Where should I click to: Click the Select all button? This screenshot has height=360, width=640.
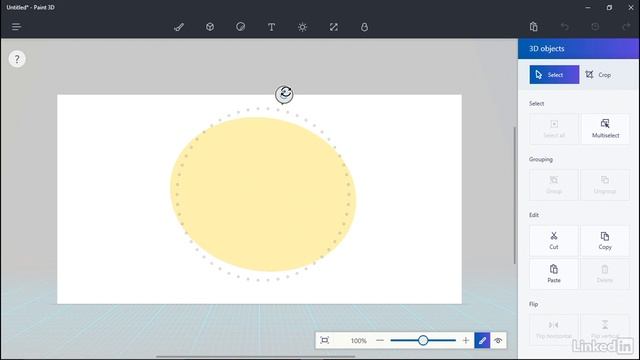click(554, 129)
